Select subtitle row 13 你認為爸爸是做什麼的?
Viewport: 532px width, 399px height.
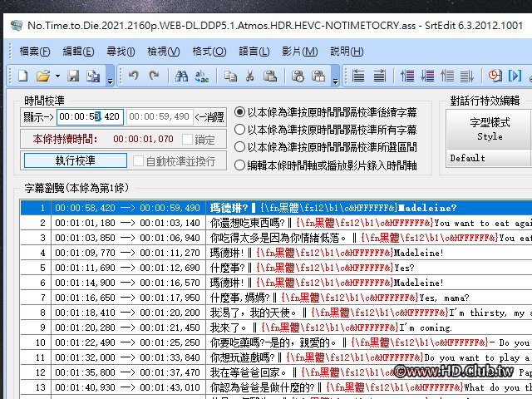point(276,387)
